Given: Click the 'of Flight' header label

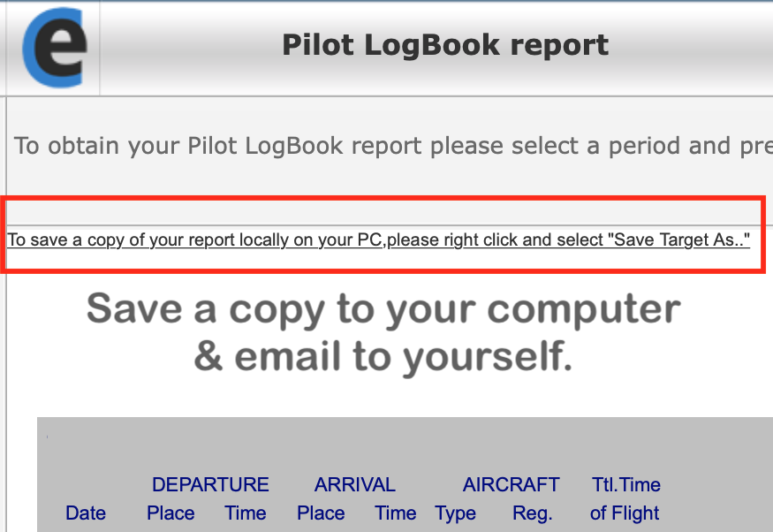Looking at the screenshot, I should coord(625,513).
